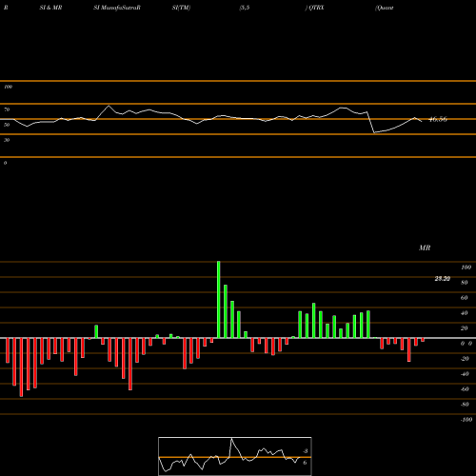The image size is (476, 476).
Task: Click the MR axis label -100
Action: [x=466, y=420]
